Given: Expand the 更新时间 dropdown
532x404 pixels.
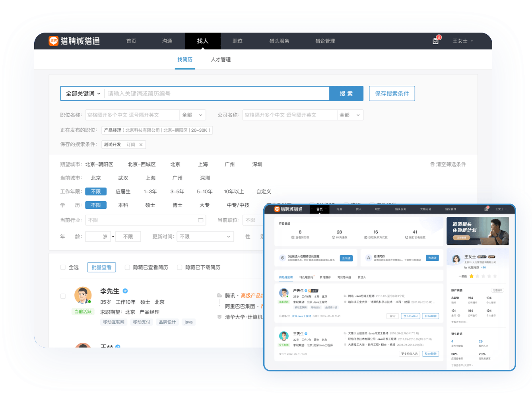Looking at the screenshot, I should tap(205, 237).
